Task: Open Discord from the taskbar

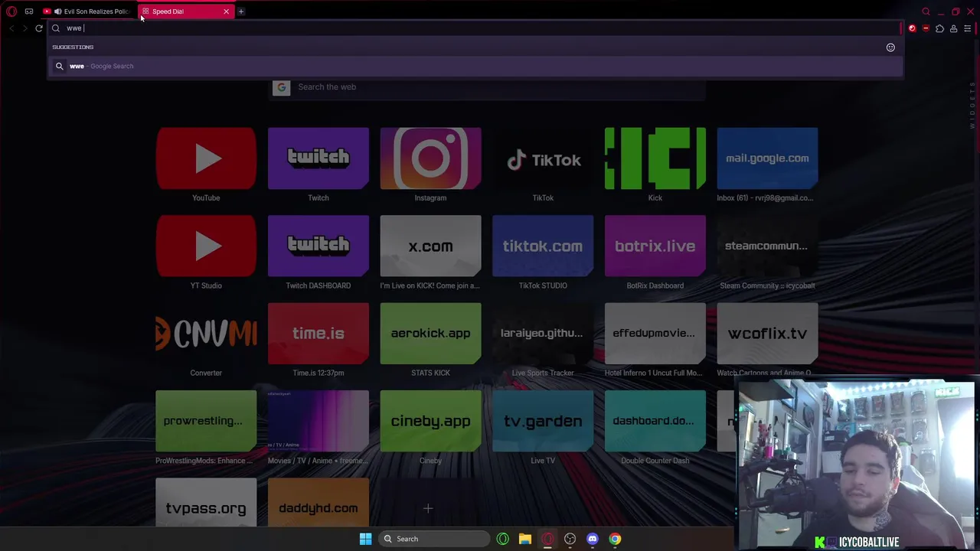Action: click(593, 539)
